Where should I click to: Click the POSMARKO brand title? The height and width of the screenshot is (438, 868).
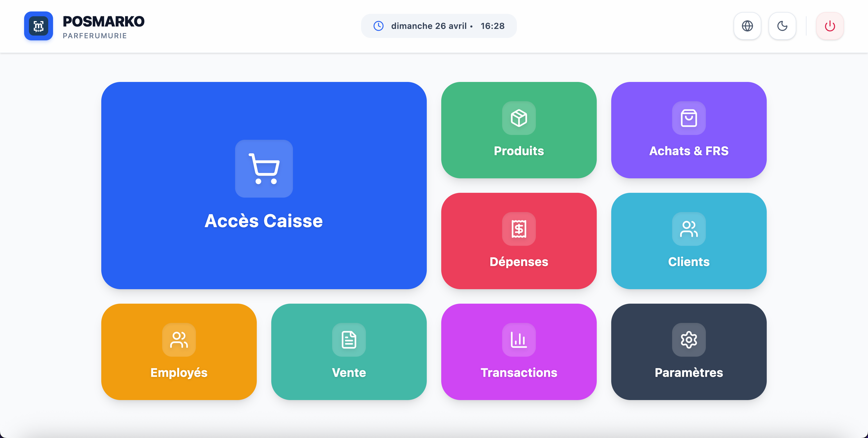pyautogui.click(x=103, y=22)
